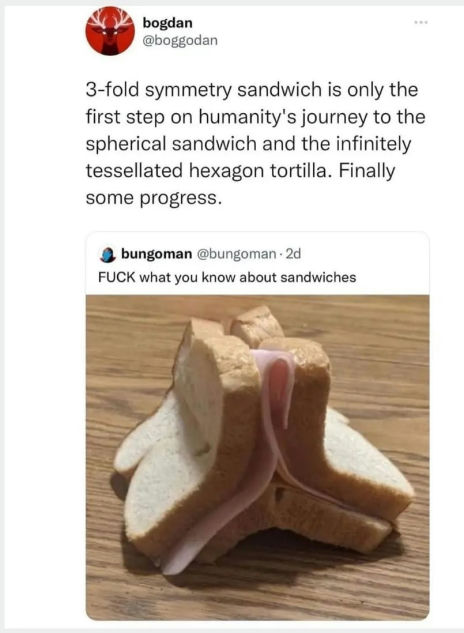Open the sandwich photo in quoted tweet
464x633 pixels.
pos(257,457)
